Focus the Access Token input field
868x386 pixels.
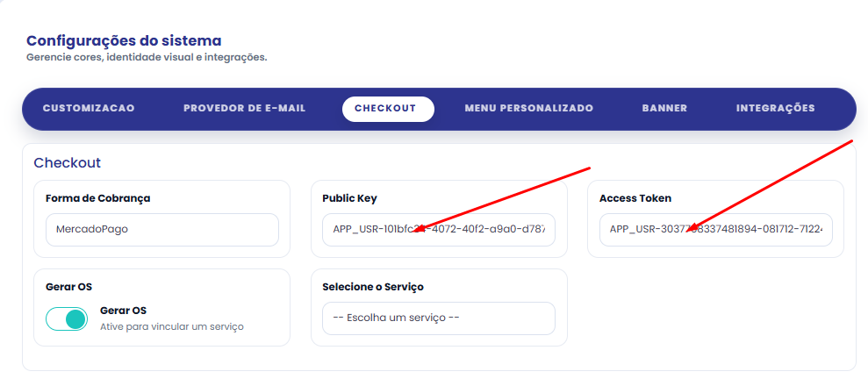(716, 230)
